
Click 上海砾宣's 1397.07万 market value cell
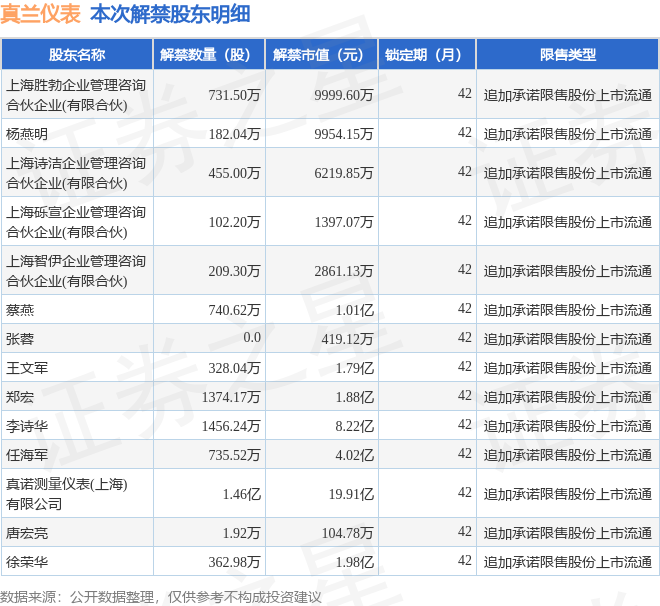click(x=322, y=221)
